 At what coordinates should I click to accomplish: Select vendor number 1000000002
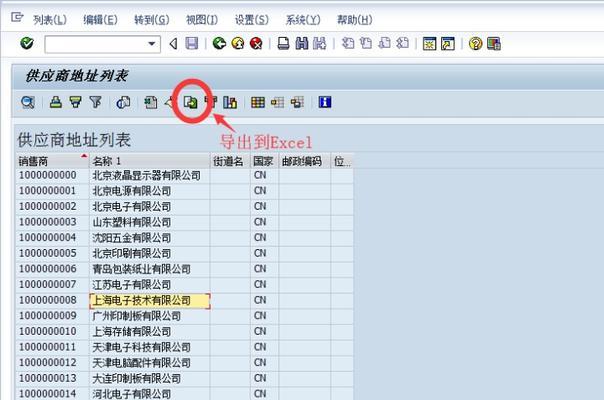point(52,207)
